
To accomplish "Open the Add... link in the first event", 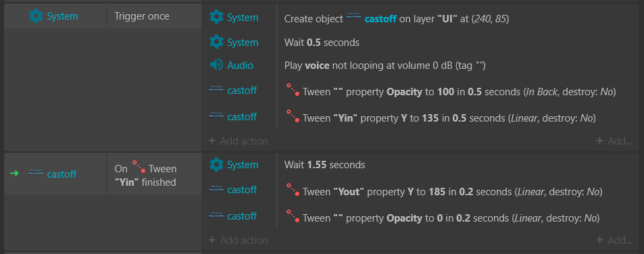I will (614, 141).
